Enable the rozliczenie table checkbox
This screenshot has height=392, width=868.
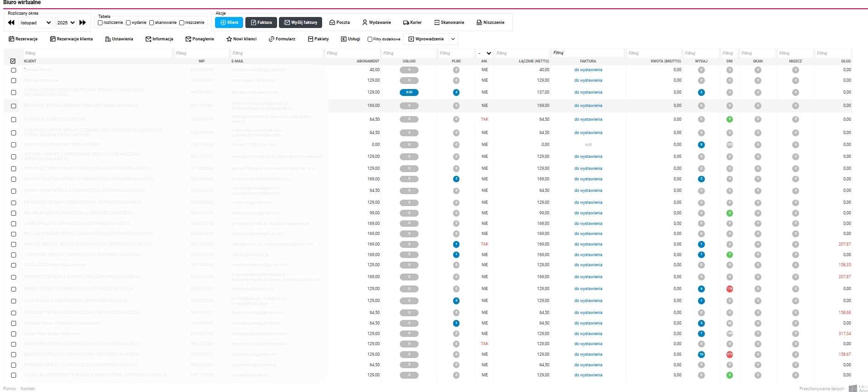coord(100,22)
